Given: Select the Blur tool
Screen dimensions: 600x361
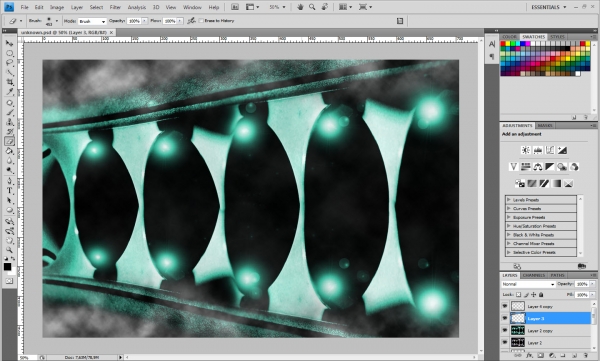Looking at the screenshot, I should coord(9,161).
